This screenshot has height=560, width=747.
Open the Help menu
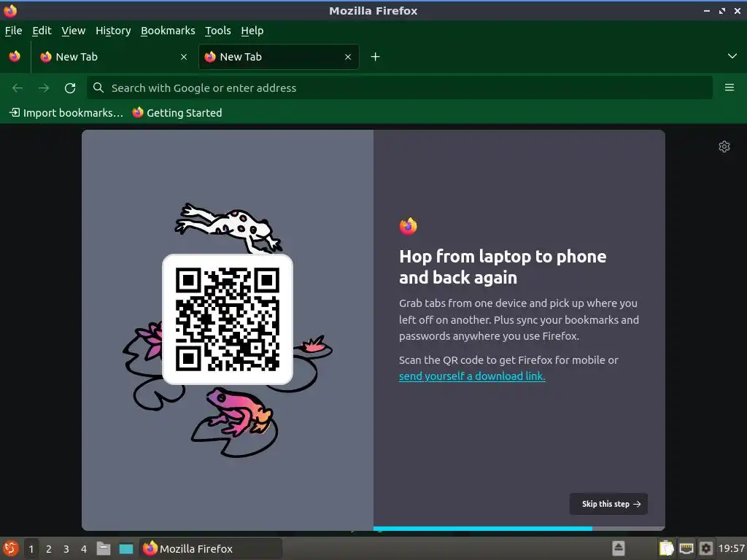point(252,31)
